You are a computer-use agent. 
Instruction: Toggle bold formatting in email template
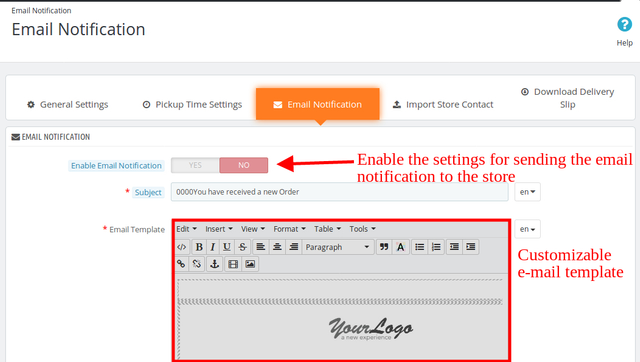pyautogui.click(x=199, y=247)
